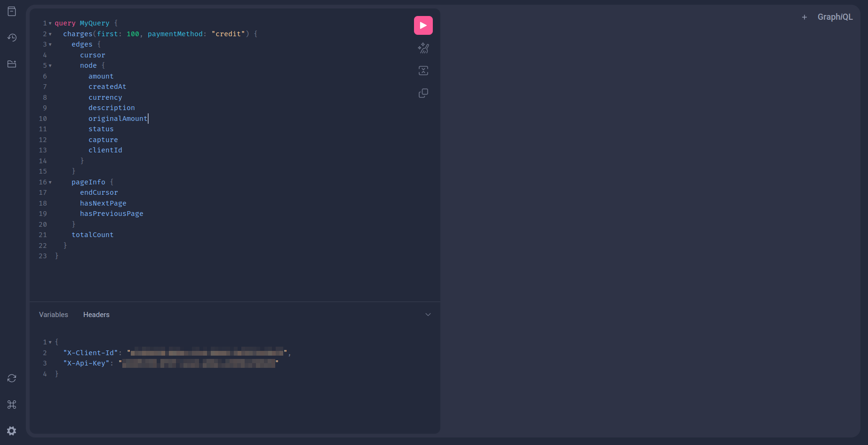Open the settings gear dialog

pyautogui.click(x=12, y=431)
